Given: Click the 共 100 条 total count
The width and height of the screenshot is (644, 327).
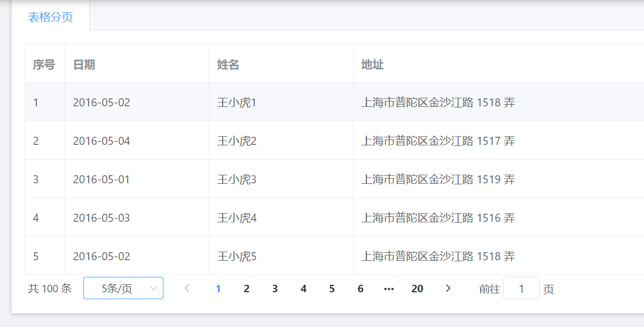Looking at the screenshot, I should tap(50, 289).
